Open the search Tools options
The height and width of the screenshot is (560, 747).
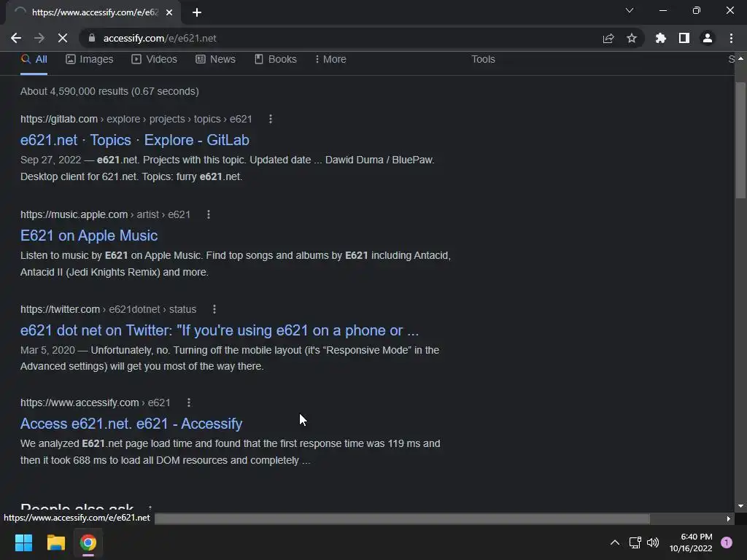pos(483,60)
